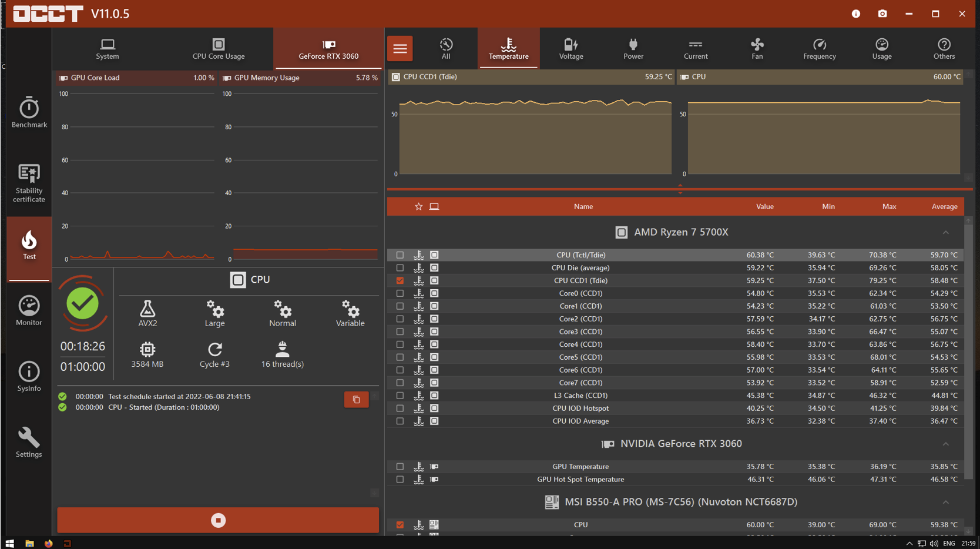Open the Benchmark section in sidebar

29,112
